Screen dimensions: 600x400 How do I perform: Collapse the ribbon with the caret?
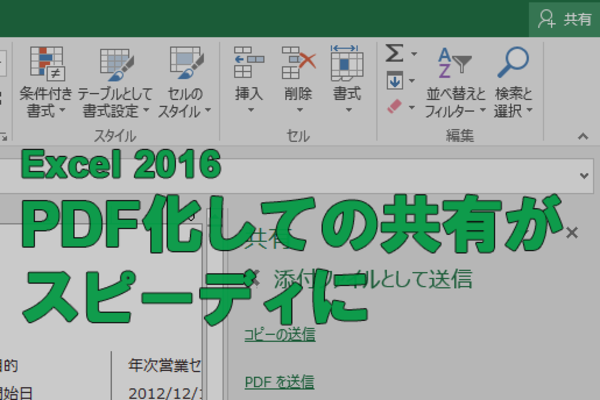(583, 136)
